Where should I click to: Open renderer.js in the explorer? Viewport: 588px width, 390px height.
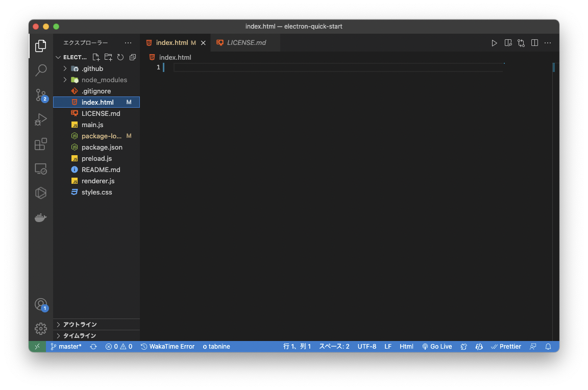coord(97,181)
